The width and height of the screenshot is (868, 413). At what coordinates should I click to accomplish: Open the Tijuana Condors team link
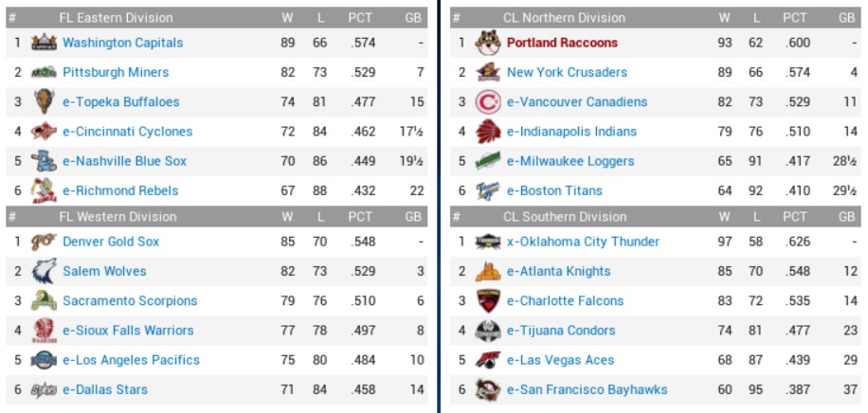click(x=561, y=330)
